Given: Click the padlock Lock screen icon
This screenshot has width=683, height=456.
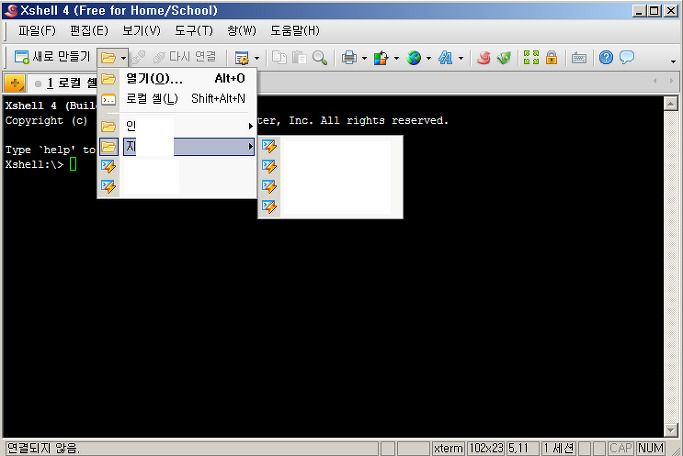Looking at the screenshot, I should point(551,57).
